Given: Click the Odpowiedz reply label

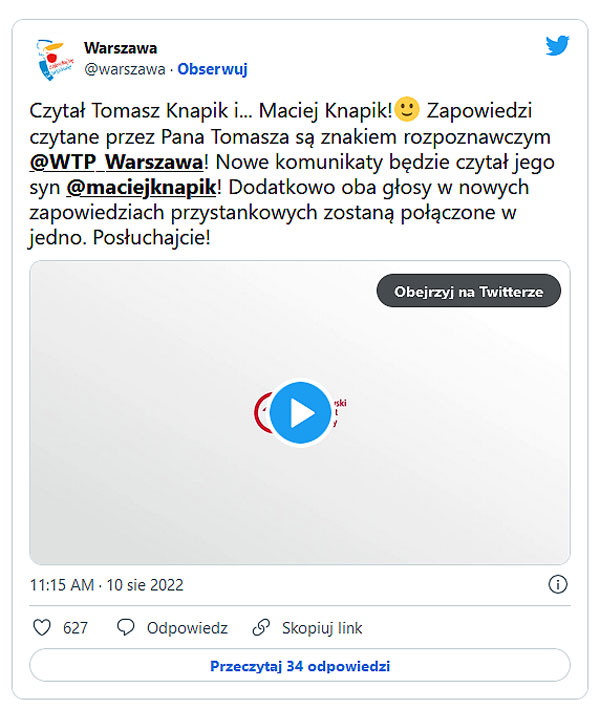Looking at the screenshot, I should pyautogui.click(x=187, y=628).
